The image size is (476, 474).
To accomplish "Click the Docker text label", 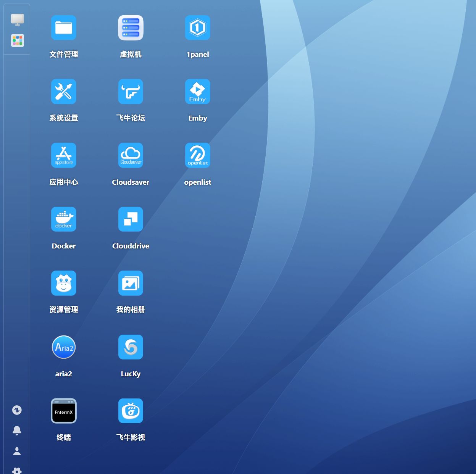I will [64, 246].
